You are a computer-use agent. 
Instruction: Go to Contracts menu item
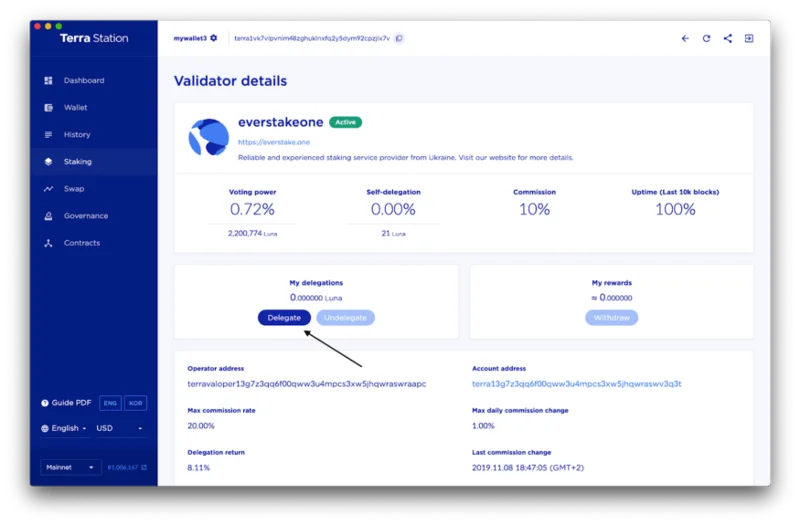click(x=82, y=243)
